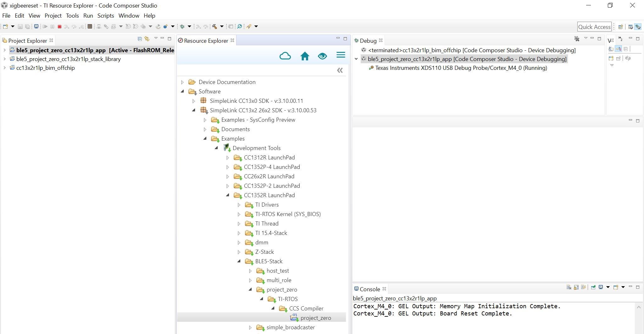Toggle Show Type Names in Variables view
Image resolution: width=644 pixels, height=334 pixels.
(611, 49)
